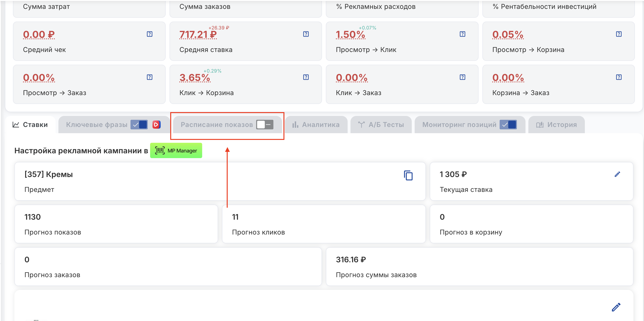
Task: Select the Ставки tab
Action: coord(30,124)
